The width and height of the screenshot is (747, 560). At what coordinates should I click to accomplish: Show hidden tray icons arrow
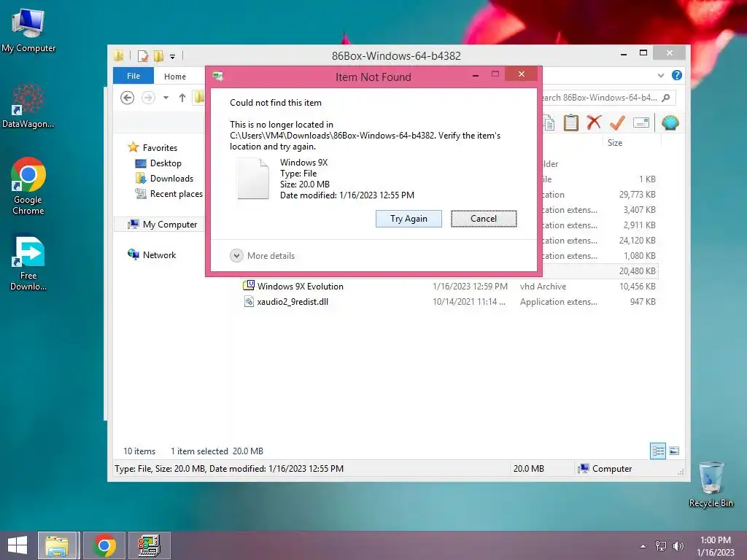(643, 546)
